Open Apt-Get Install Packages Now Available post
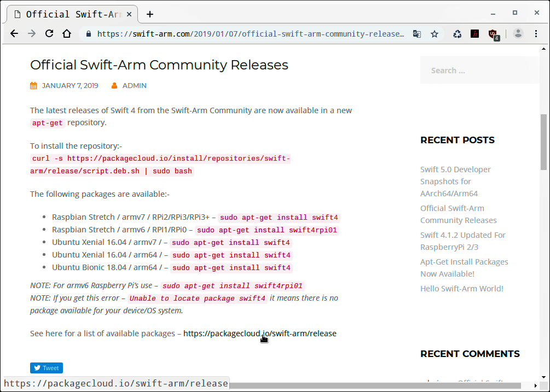 pyautogui.click(x=464, y=268)
